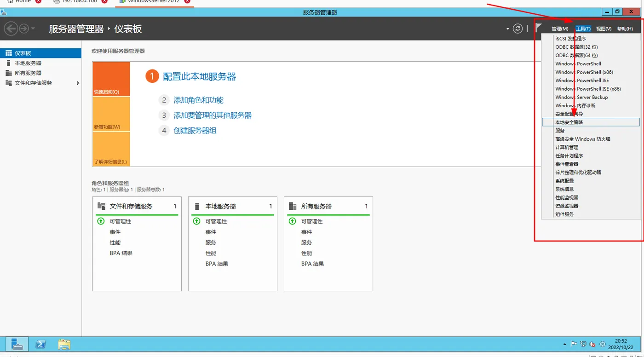Open Windows 内存诊断
Screen dimensions: 644x357
pos(591,105)
